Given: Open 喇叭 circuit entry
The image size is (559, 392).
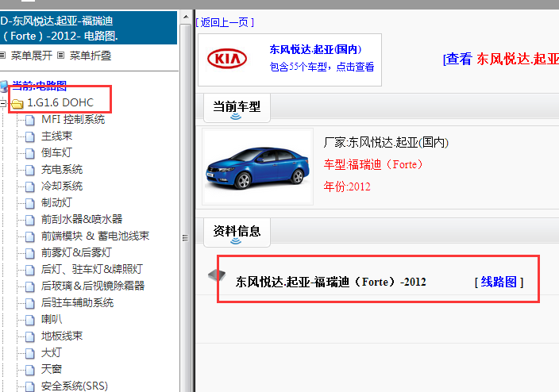Looking at the screenshot, I should [x=52, y=319].
